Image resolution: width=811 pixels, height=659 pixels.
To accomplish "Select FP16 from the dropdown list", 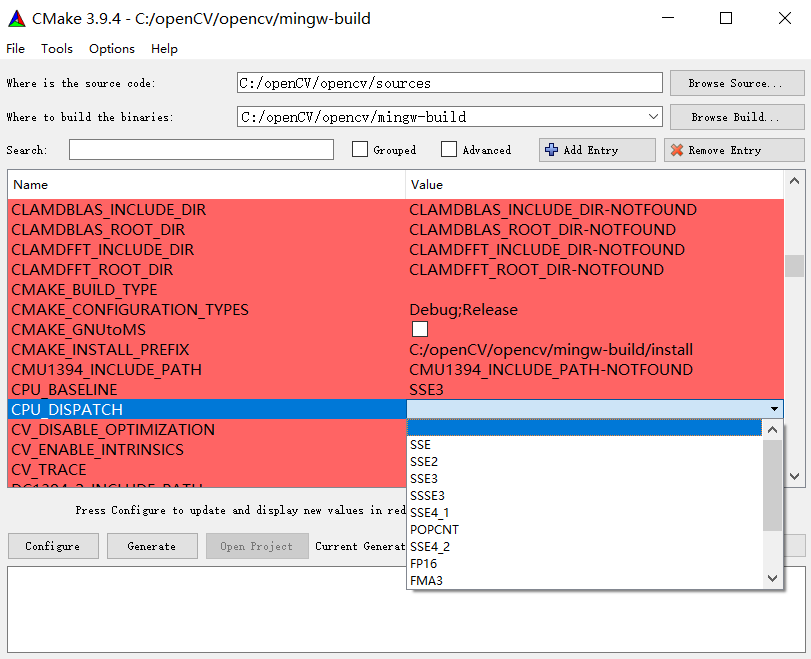I will (x=585, y=564).
